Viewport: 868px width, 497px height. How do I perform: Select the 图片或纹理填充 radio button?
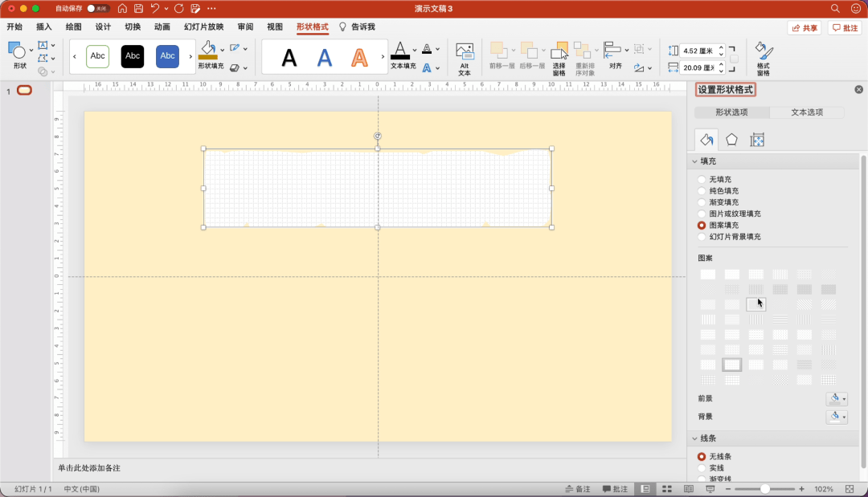tap(702, 214)
